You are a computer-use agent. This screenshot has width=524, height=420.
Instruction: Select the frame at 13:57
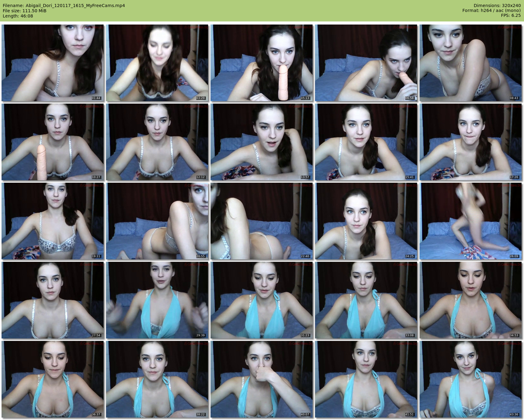pyautogui.click(x=261, y=142)
